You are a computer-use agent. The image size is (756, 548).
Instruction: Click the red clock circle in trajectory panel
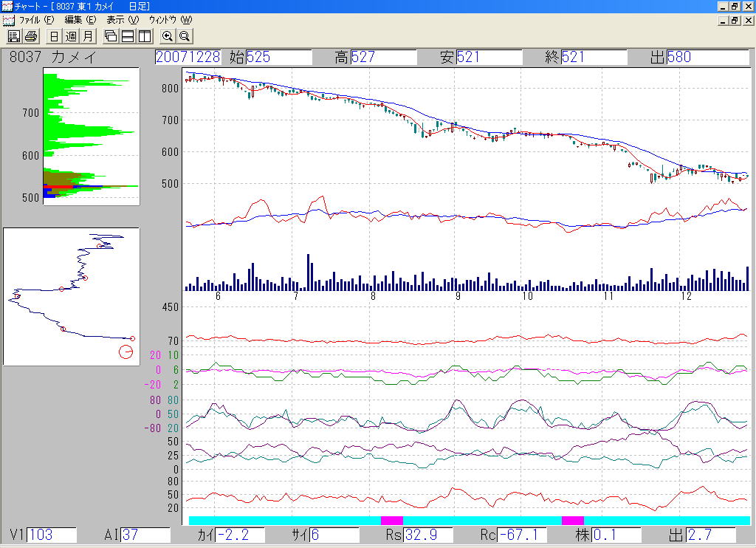pyautogui.click(x=126, y=352)
